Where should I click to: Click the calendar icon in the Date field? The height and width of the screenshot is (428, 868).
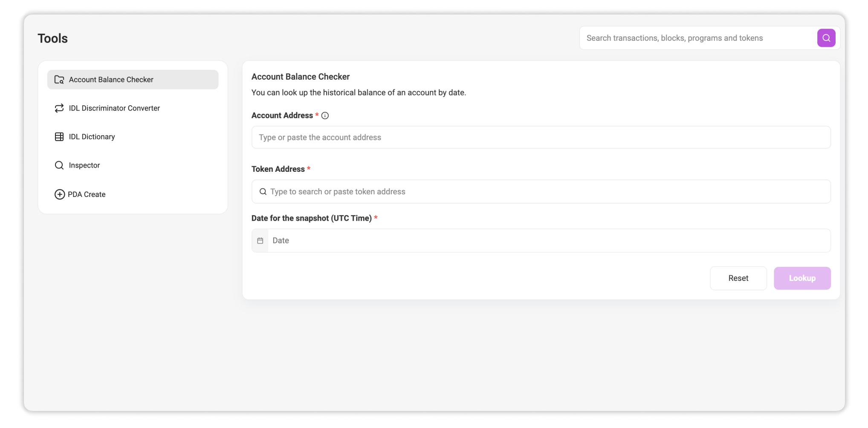click(260, 241)
